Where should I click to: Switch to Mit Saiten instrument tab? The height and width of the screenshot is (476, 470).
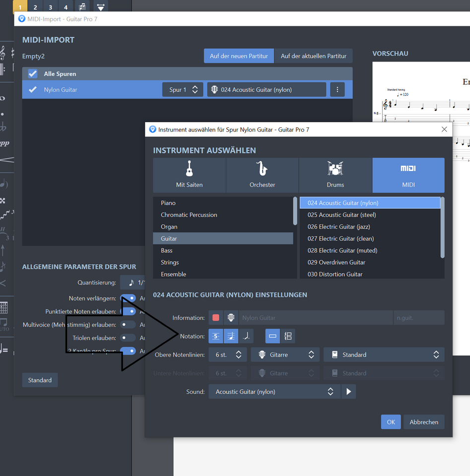[189, 175]
